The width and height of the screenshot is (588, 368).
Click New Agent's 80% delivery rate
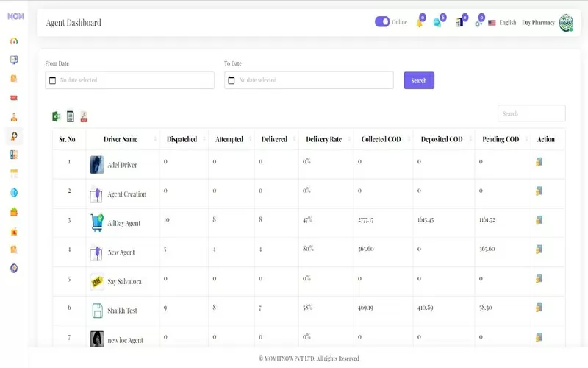pyautogui.click(x=308, y=249)
